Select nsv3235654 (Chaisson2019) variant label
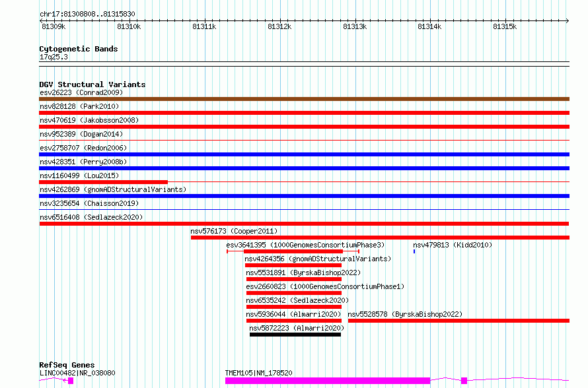The height and width of the screenshot is (388, 588). tap(89, 203)
